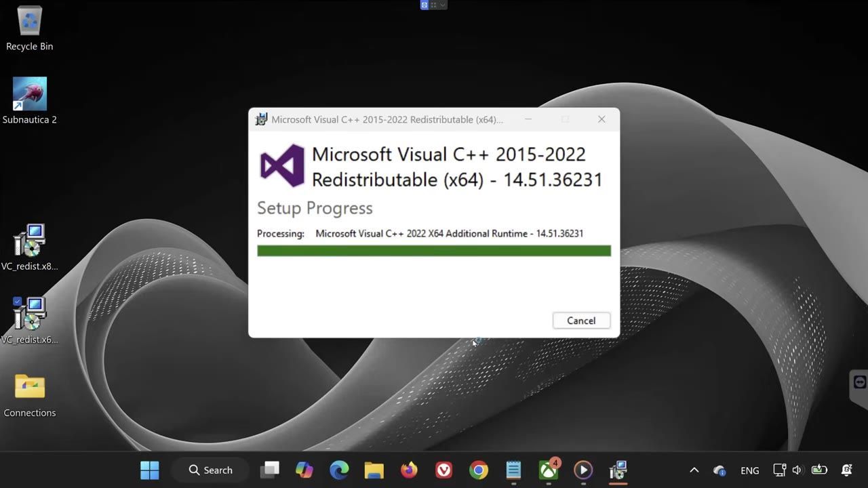The width and height of the screenshot is (868, 488).
Task: Click the Visual Studio purple logo
Action: pyautogui.click(x=282, y=165)
